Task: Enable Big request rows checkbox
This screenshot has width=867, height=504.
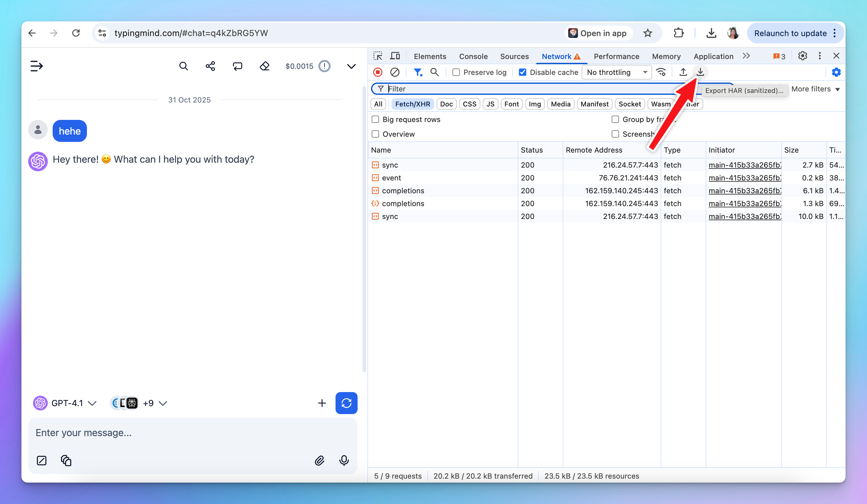Action: (375, 119)
